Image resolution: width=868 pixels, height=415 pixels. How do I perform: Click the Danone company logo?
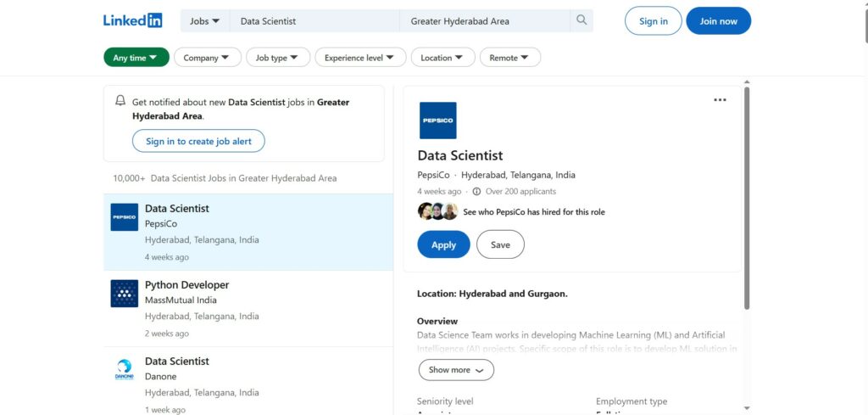125,370
